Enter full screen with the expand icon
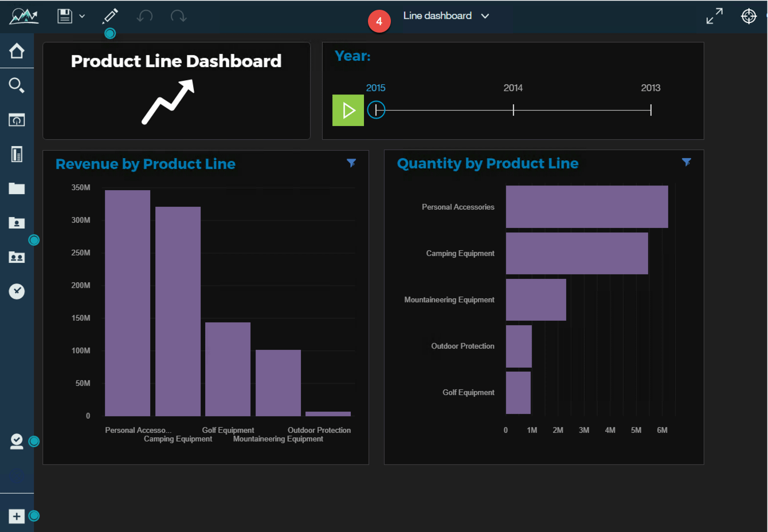 [714, 17]
